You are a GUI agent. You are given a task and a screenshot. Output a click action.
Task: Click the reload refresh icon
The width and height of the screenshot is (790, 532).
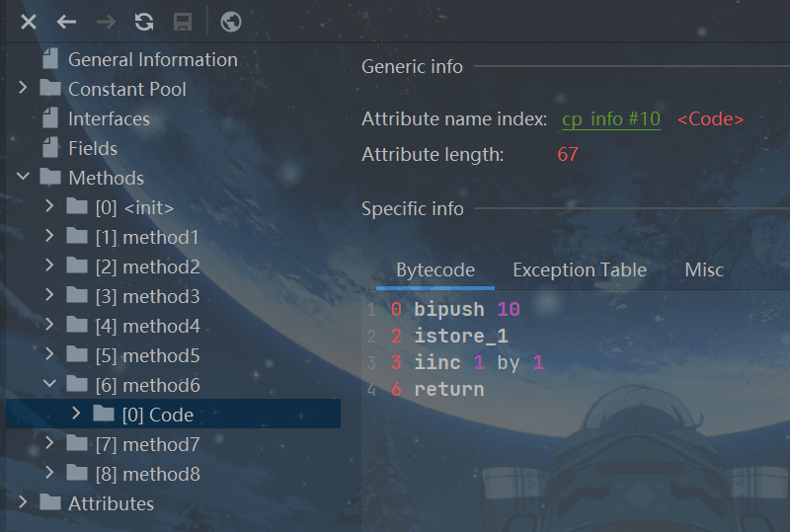144,22
